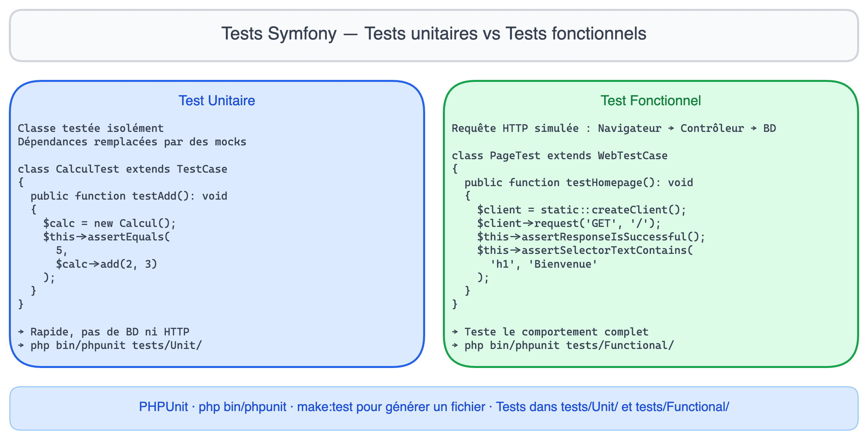Click the '$calc = new Calcul();' line

(x=109, y=223)
